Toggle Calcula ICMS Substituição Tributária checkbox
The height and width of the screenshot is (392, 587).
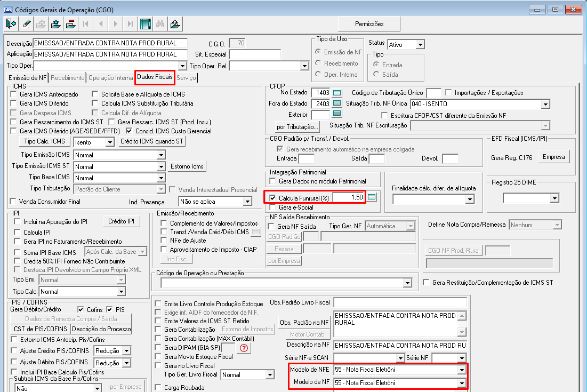(x=95, y=103)
